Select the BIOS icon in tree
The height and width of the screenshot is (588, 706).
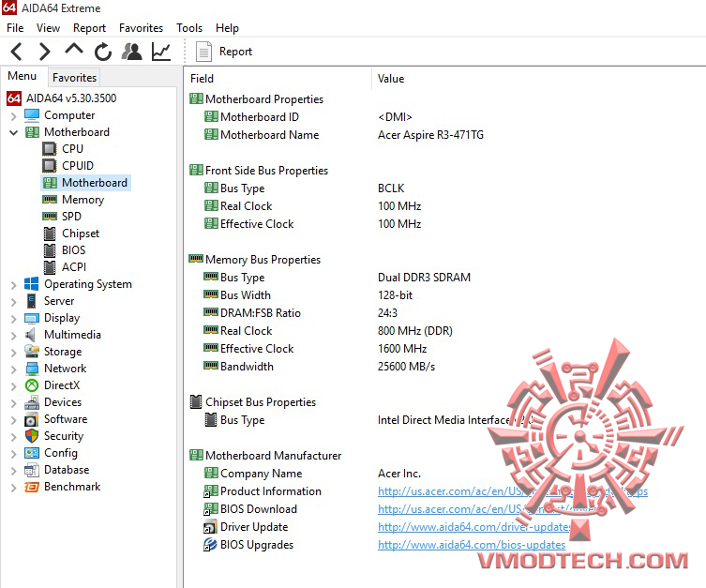50,250
